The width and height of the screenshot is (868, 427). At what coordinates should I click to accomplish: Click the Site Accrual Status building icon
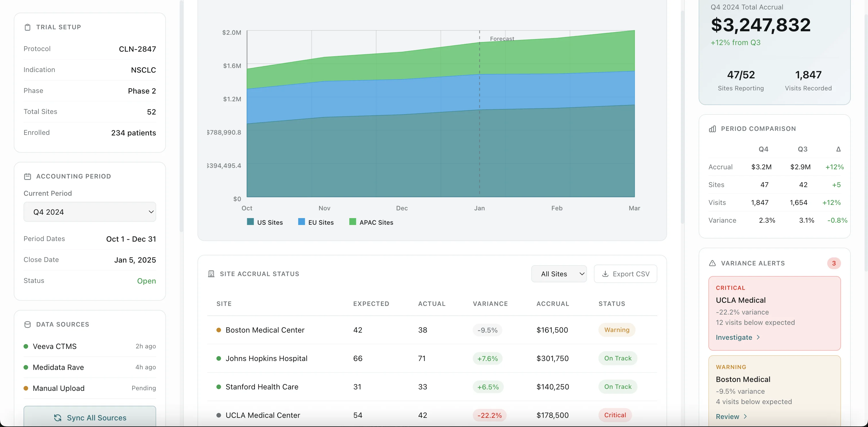tap(211, 274)
